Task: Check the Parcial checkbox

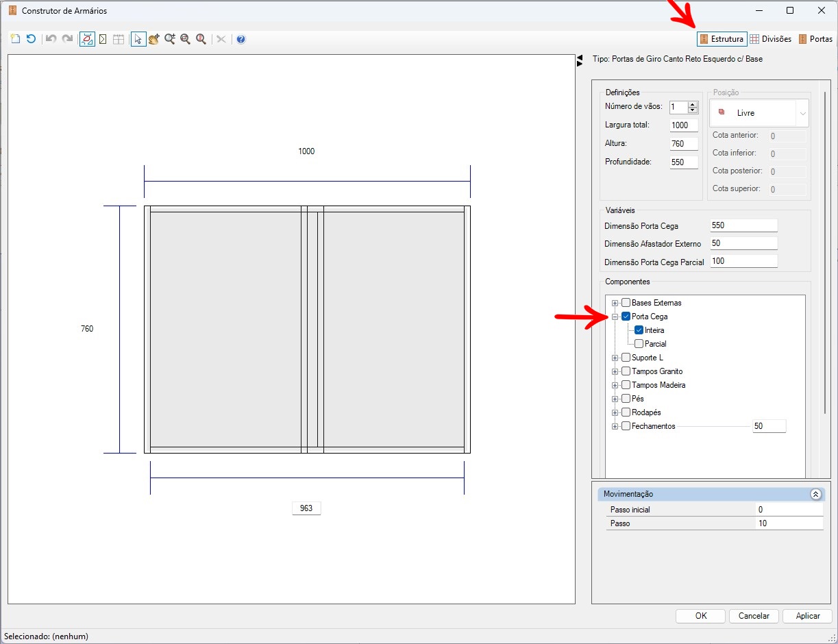Action: point(639,344)
